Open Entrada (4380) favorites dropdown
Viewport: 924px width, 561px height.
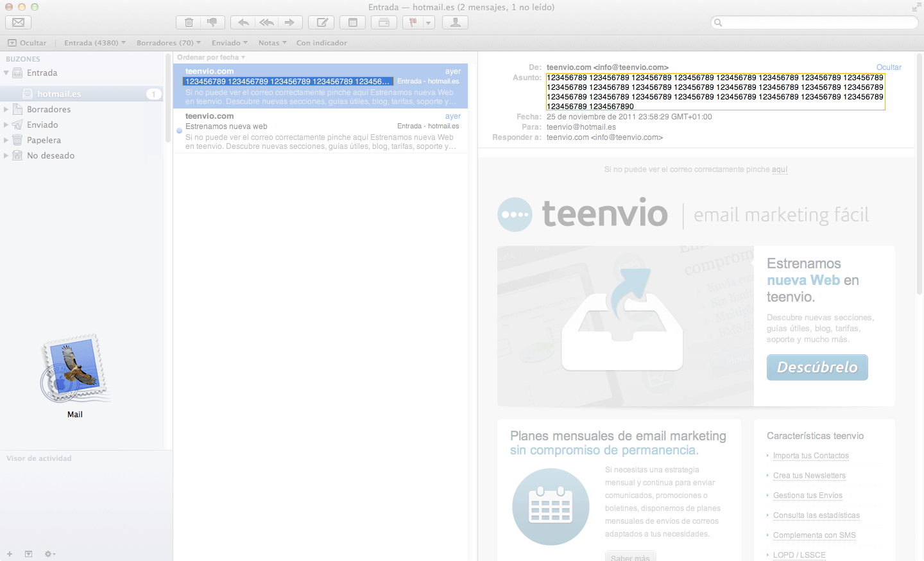click(x=95, y=43)
